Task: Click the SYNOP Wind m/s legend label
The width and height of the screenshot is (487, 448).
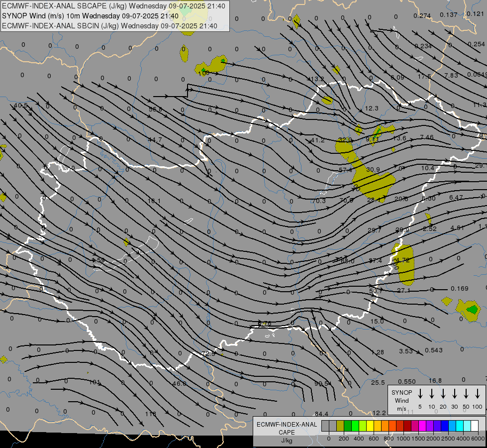Action: tap(401, 401)
